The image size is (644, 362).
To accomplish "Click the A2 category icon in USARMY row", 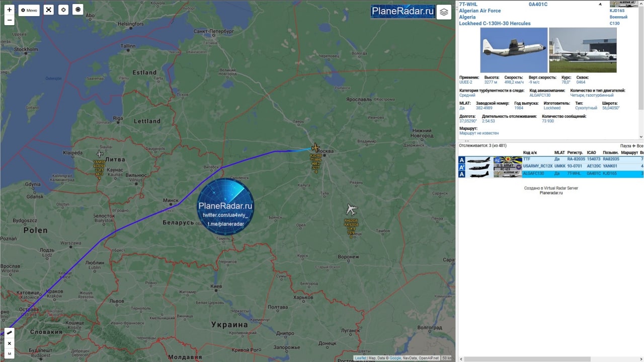I will pos(462,167).
